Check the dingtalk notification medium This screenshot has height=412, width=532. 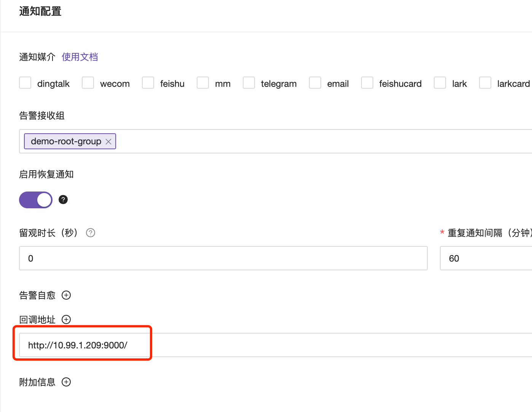[25, 83]
